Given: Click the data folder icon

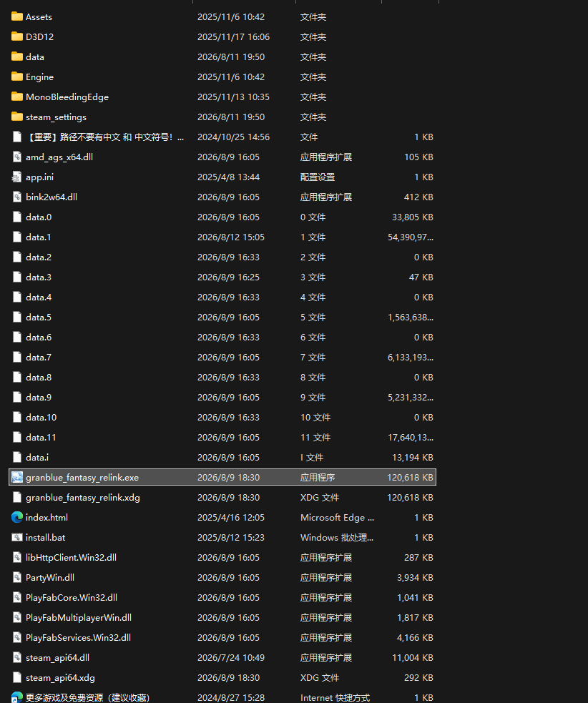Looking at the screenshot, I should (17, 56).
